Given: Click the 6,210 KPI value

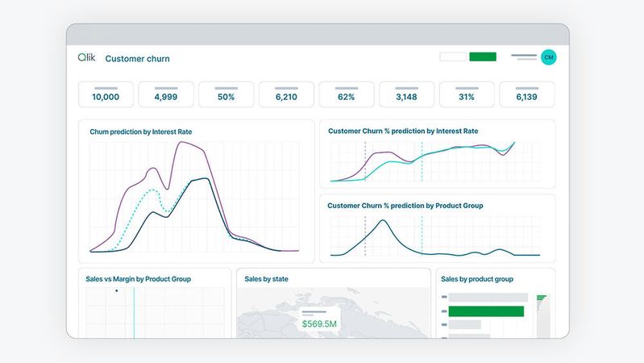Looking at the screenshot, I should click(x=286, y=97).
